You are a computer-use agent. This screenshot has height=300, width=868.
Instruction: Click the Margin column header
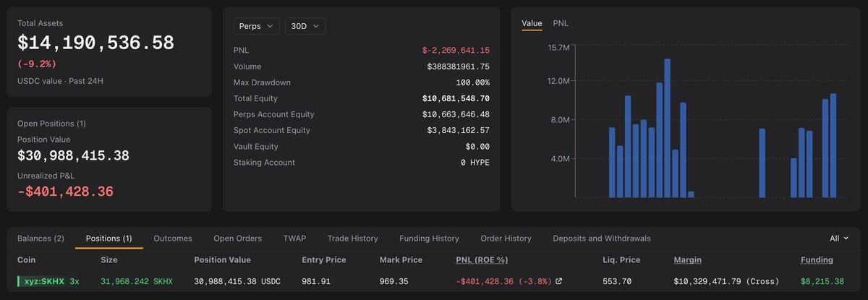pos(688,260)
